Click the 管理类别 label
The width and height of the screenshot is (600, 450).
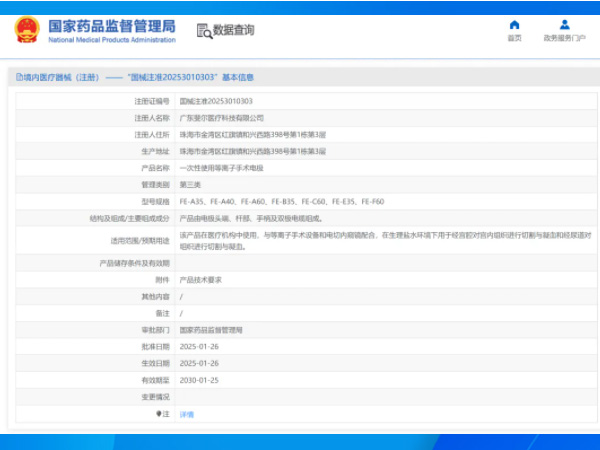click(155, 185)
